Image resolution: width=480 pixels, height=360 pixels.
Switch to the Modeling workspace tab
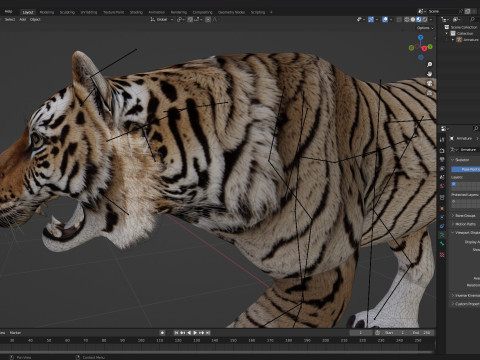[x=47, y=12]
